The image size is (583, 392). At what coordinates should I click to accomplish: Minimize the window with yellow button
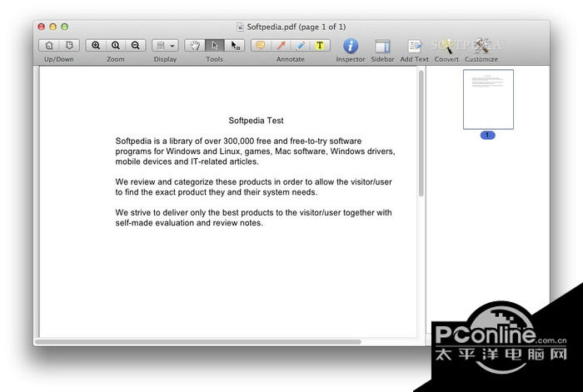(52, 27)
